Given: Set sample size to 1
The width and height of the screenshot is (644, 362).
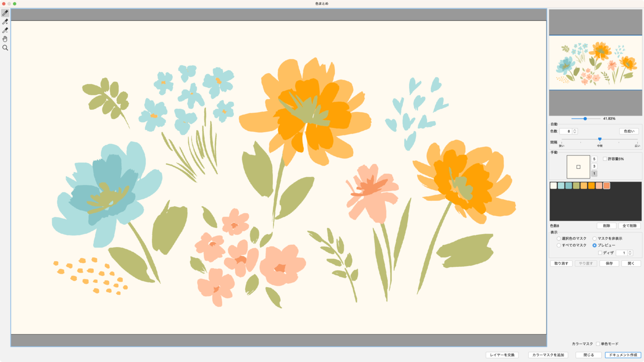Looking at the screenshot, I should point(594,173).
